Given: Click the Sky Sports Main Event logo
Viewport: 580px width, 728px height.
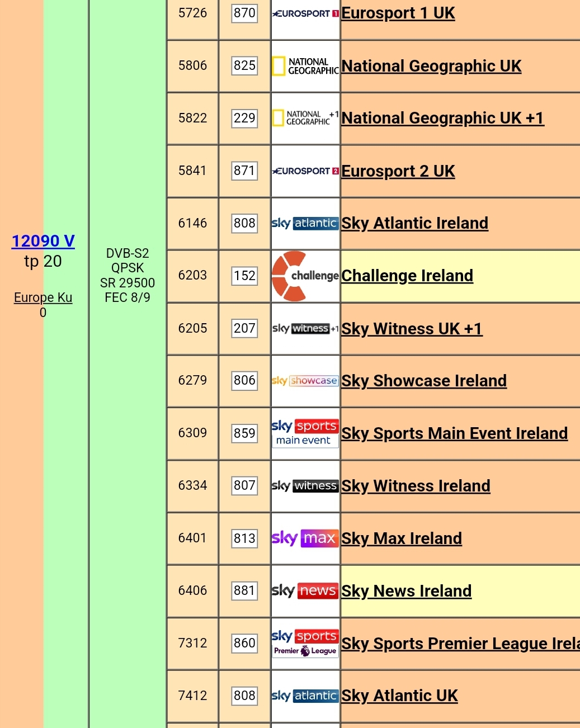Looking at the screenshot, I should 305,433.
